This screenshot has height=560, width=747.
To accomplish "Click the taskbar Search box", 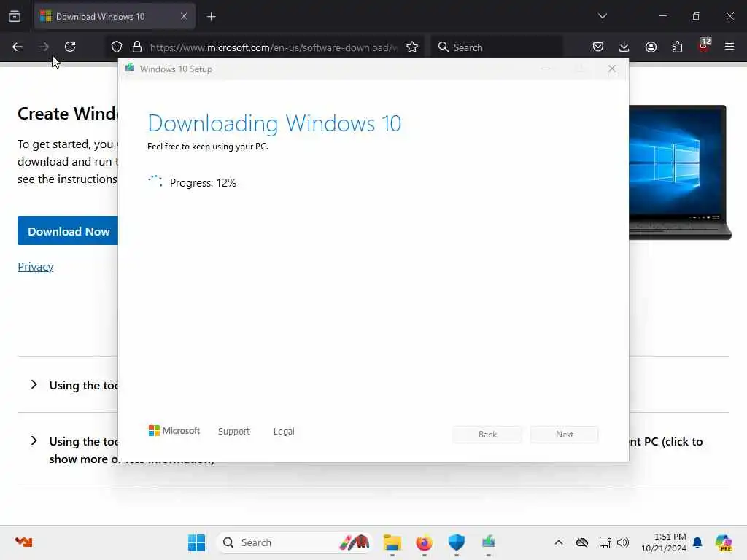I will pos(294,542).
